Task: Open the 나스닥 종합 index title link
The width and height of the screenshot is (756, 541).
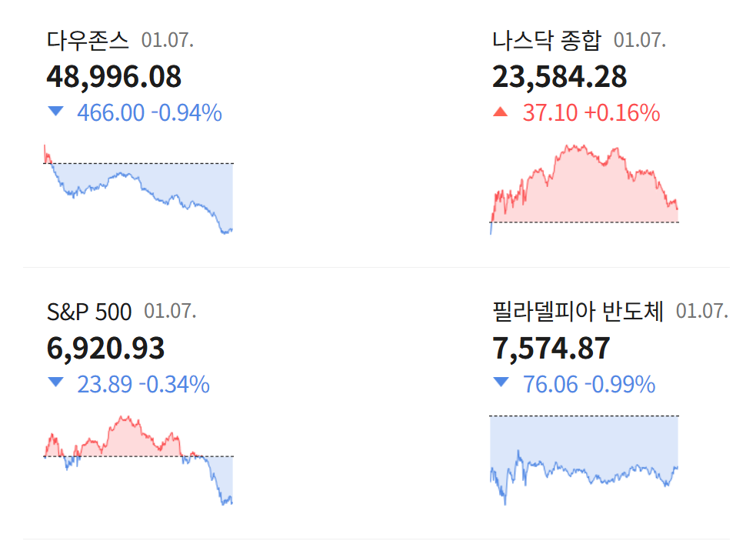Action: (547, 40)
